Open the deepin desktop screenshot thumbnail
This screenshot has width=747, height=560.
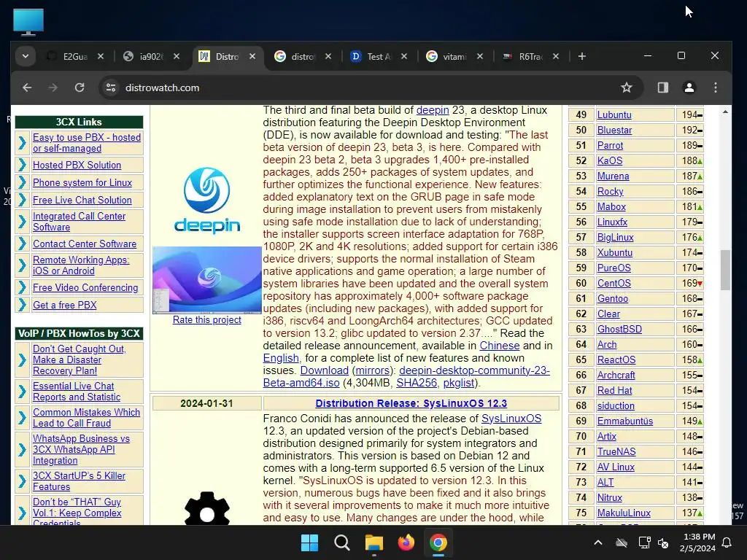206,280
